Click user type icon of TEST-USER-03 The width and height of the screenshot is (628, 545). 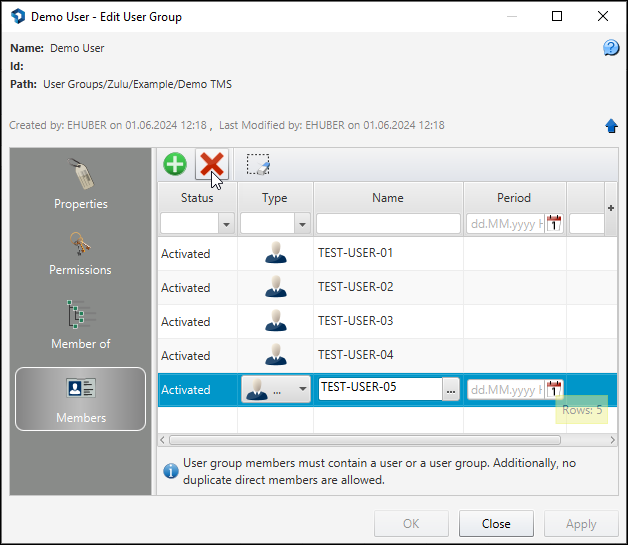pyautogui.click(x=276, y=321)
